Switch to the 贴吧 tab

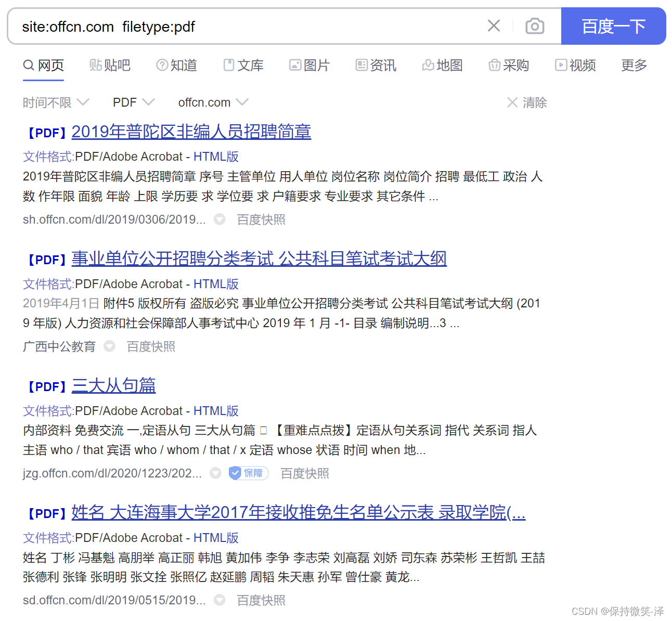[110, 66]
